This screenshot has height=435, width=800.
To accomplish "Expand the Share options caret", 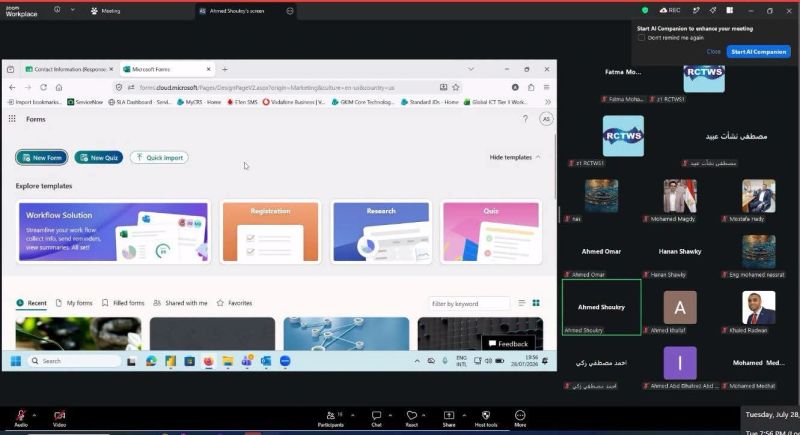I will point(464,415).
